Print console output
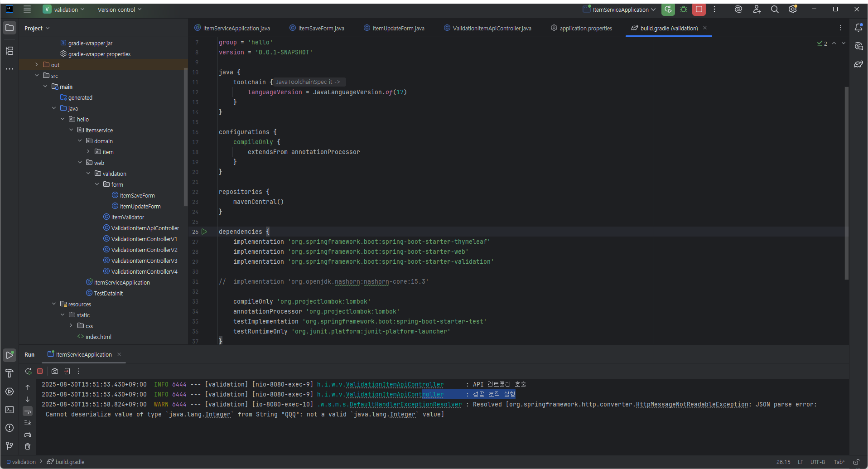Viewport: 868px width, 469px height. pos(28,435)
